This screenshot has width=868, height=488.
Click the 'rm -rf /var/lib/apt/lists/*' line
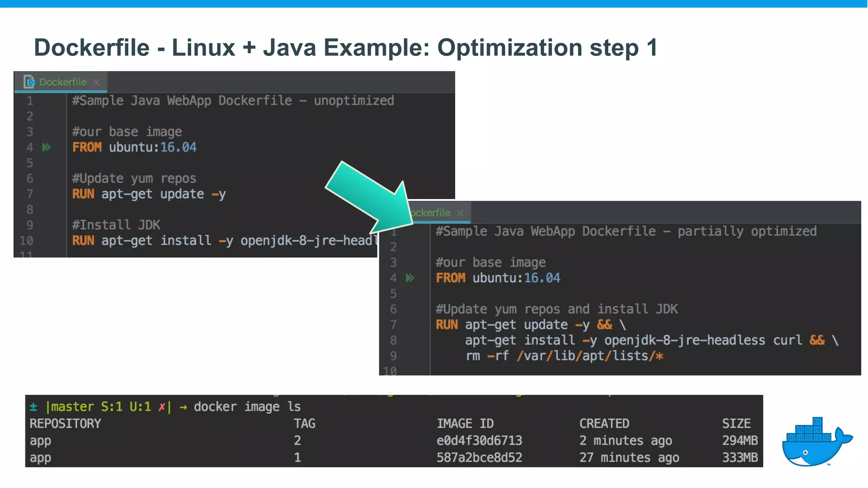pyautogui.click(x=565, y=356)
